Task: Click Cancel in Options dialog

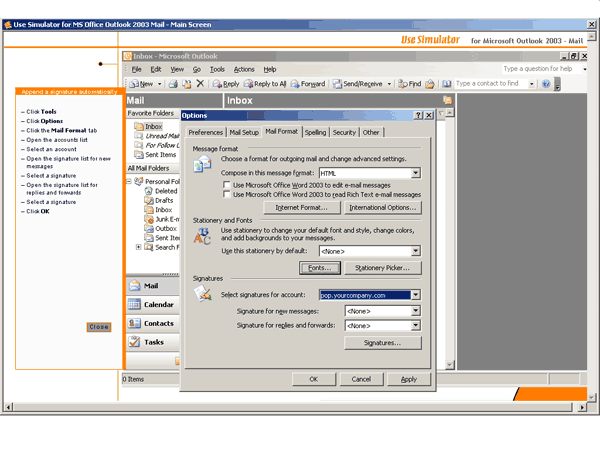Action: pyautogui.click(x=361, y=379)
